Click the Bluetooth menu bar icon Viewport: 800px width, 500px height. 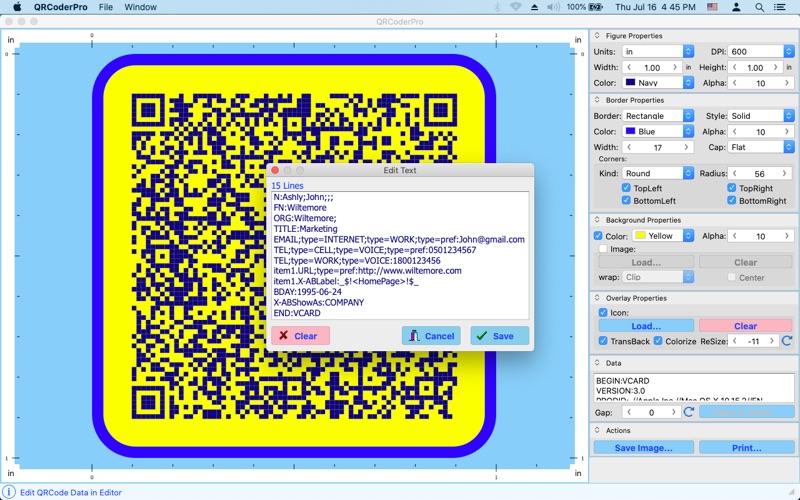click(498, 7)
